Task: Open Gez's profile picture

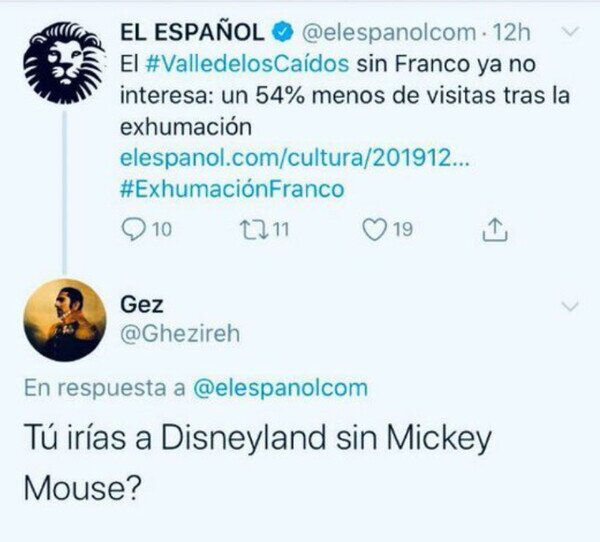Action: pyautogui.click(x=65, y=320)
